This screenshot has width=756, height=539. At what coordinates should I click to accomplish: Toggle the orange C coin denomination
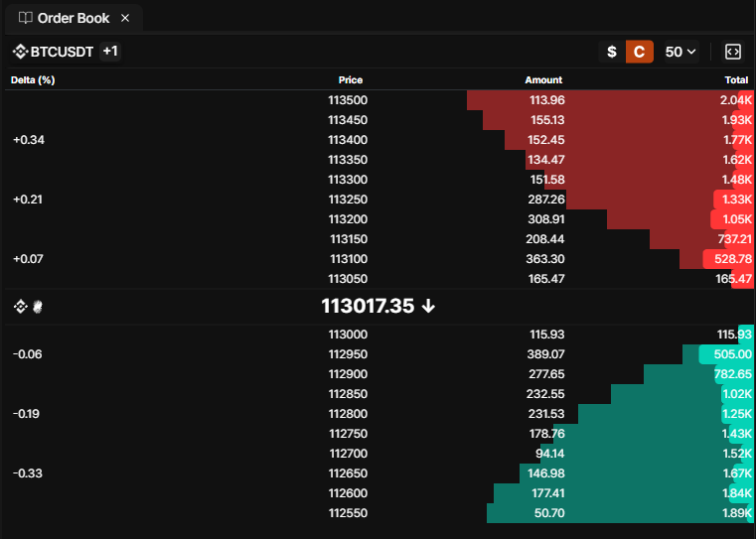640,52
